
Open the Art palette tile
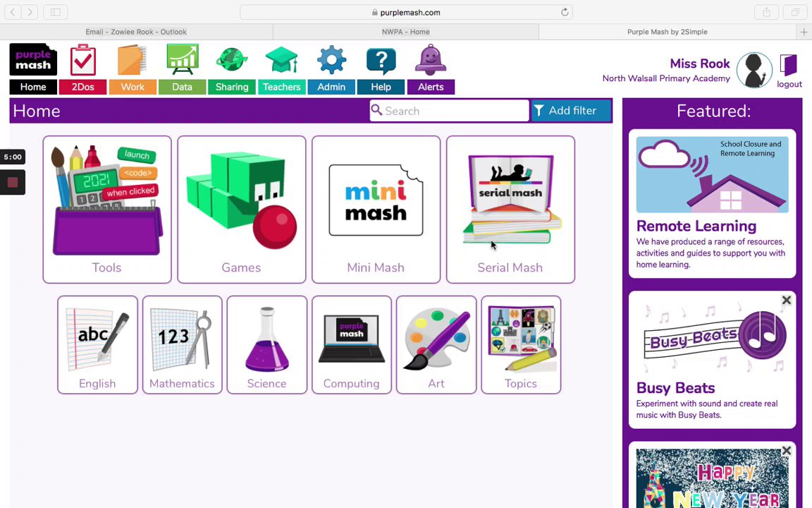[436, 345]
